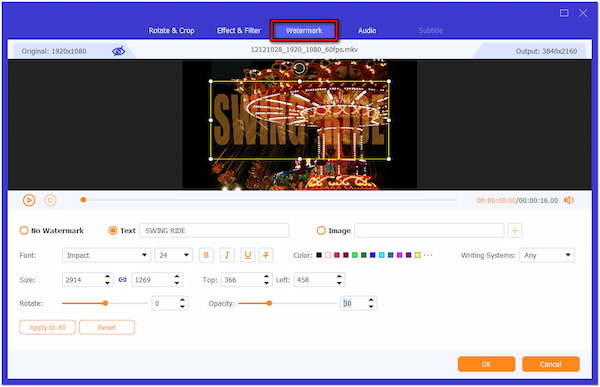600x387 pixels.
Task: Click the file name 12121028_1920_1080_60fps.mkv
Action: pos(304,49)
